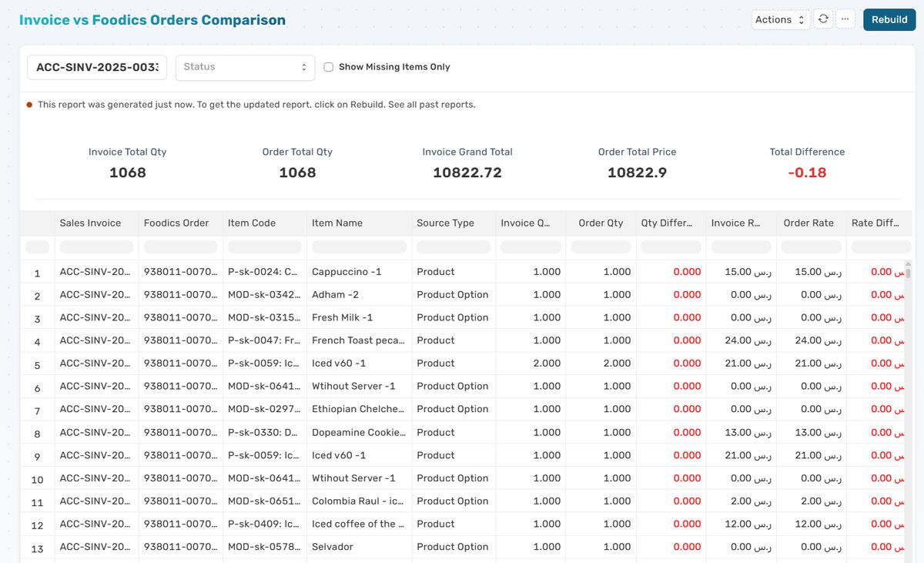The height and width of the screenshot is (563, 924).
Task: Click the ACC-SINV-2025-003 invoice input field
Action: [96, 68]
